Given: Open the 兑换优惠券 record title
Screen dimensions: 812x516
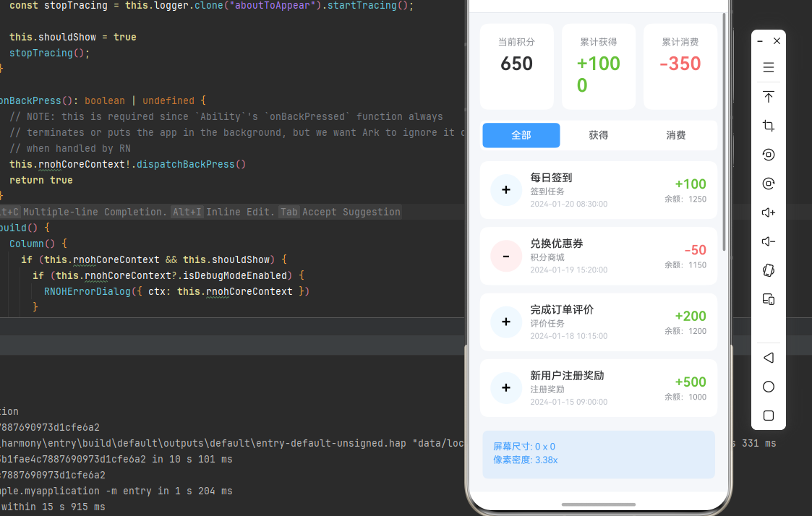Looking at the screenshot, I should [x=556, y=244].
